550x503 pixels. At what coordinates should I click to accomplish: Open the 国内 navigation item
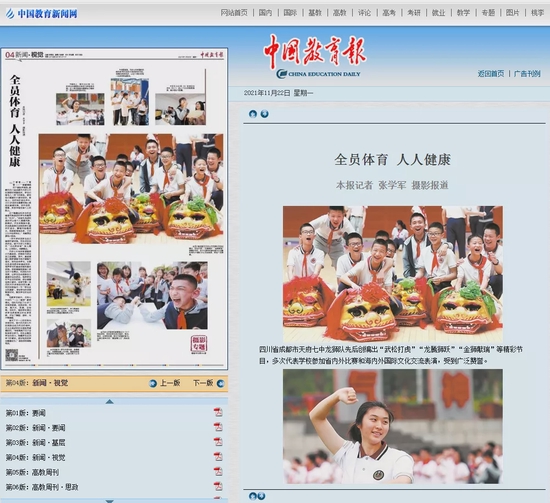265,13
